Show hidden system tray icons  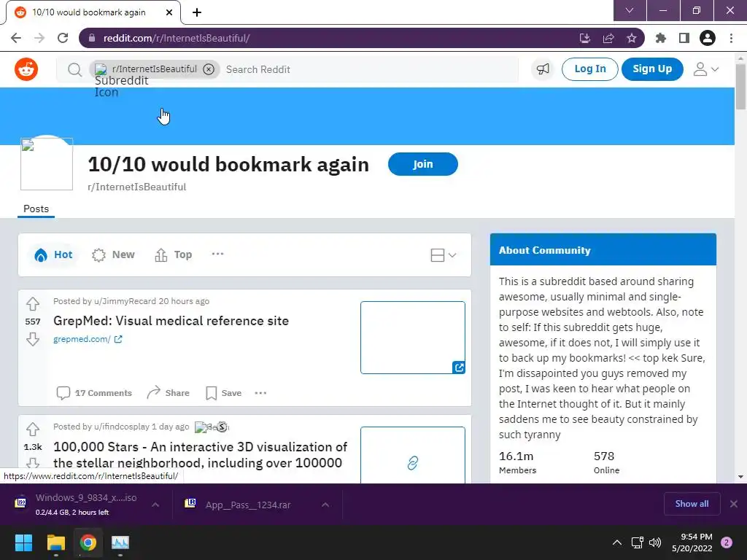tap(617, 542)
